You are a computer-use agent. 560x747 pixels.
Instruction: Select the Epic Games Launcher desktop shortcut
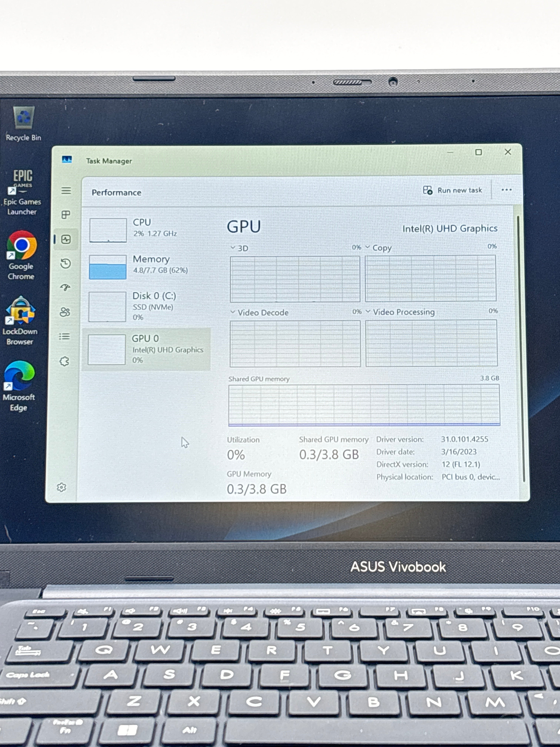[x=22, y=192]
